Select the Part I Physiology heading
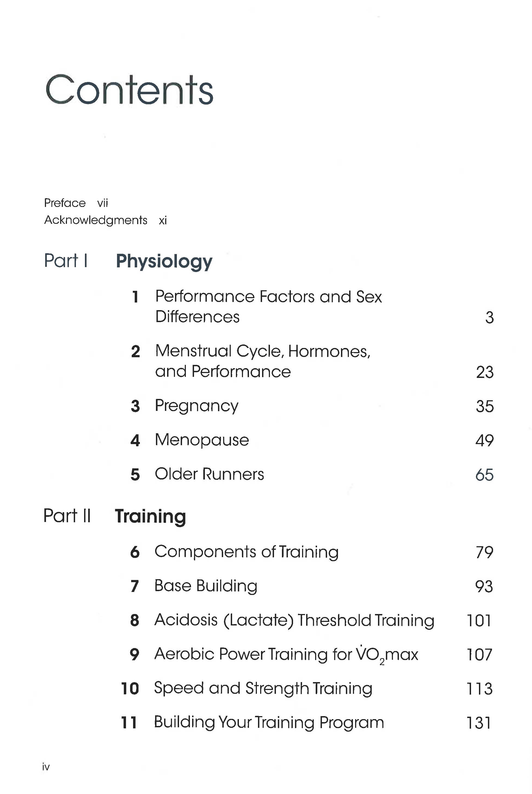Image resolution: width=532 pixels, height=794 pixels. coord(164,261)
